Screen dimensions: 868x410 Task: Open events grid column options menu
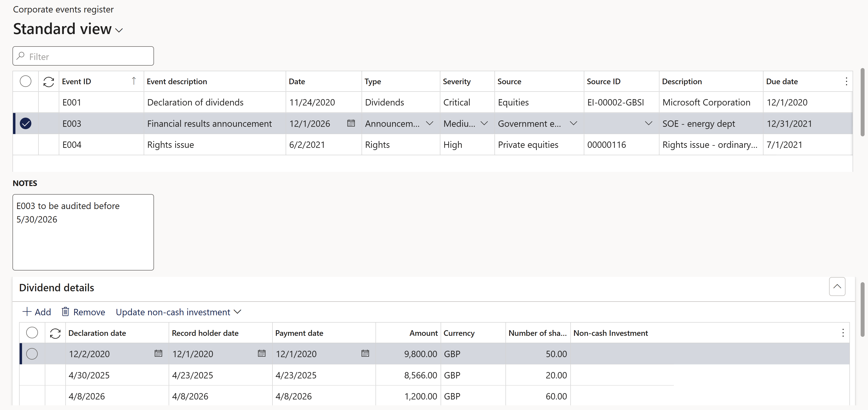click(x=846, y=82)
